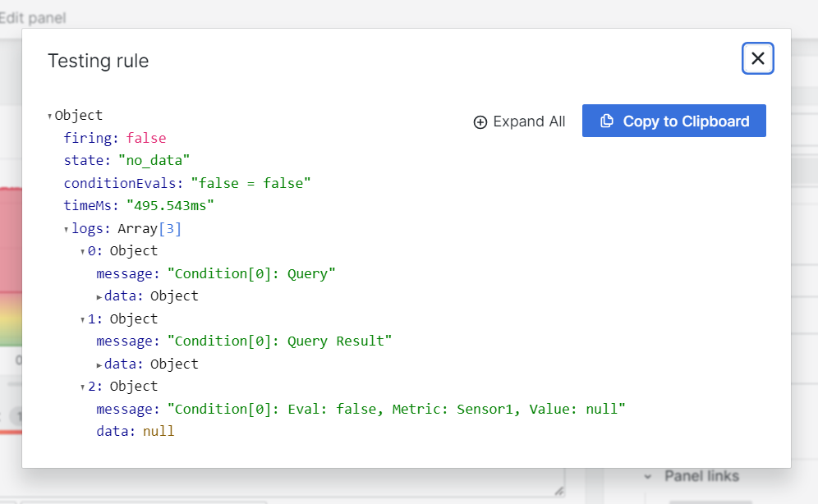Collapse the log entry 1 Object
This screenshot has height=504, width=818.
pos(82,319)
